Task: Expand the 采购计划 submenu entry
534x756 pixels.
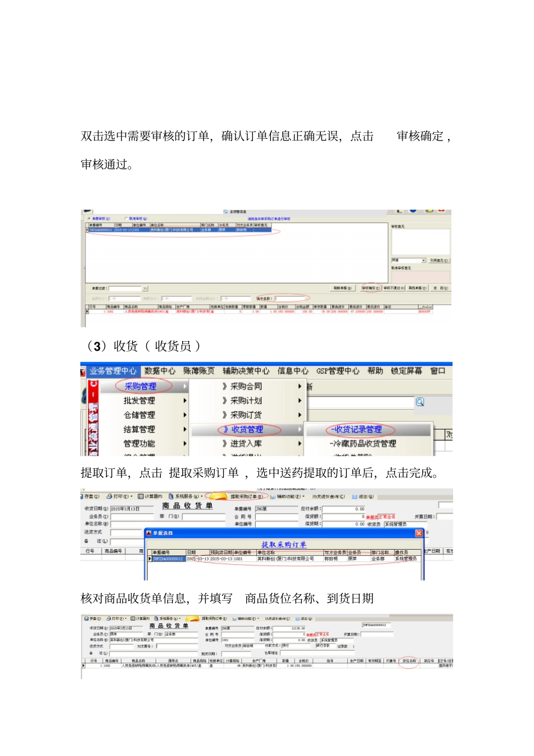Action: pos(247,401)
